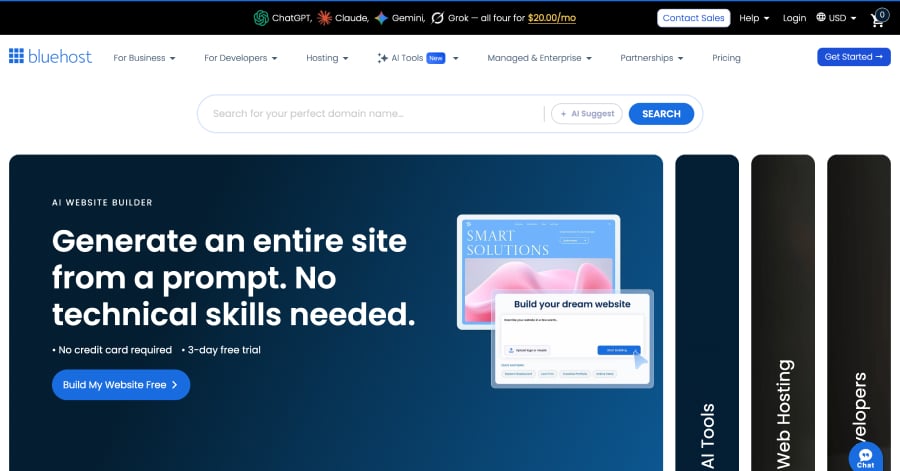Click the New badge beside AI Tools
Screen dimensions: 900x471
(x=436, y=58)
